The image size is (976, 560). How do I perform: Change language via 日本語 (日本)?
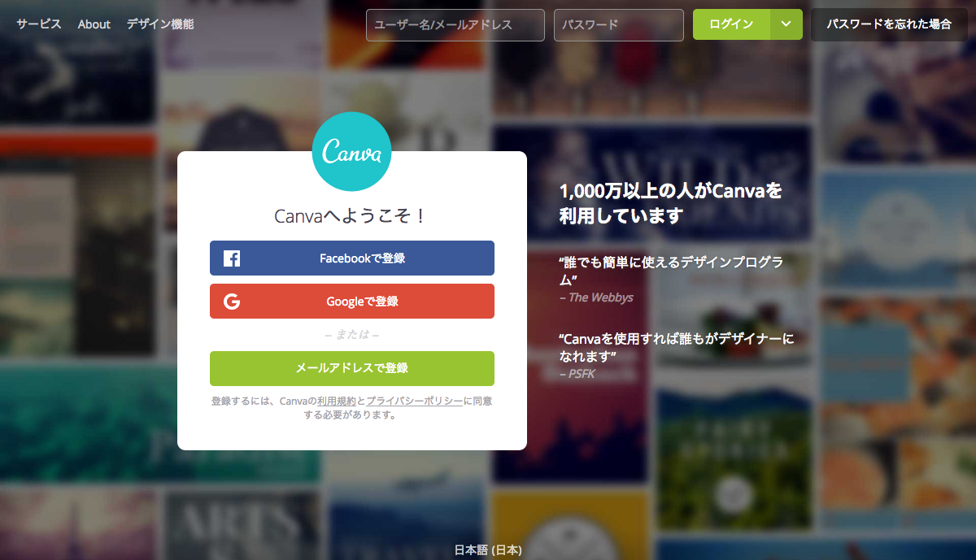(488, 550)
